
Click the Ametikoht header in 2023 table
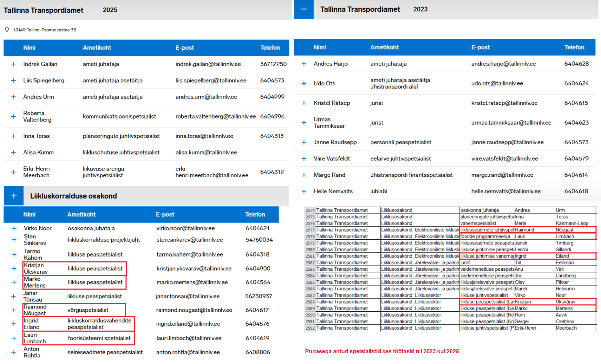tap(384, 48)
